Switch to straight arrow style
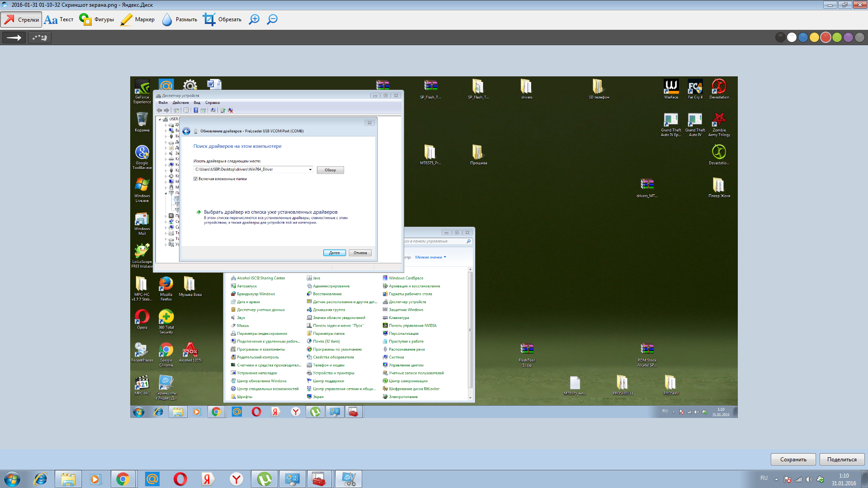 click(x=14, y=38)
